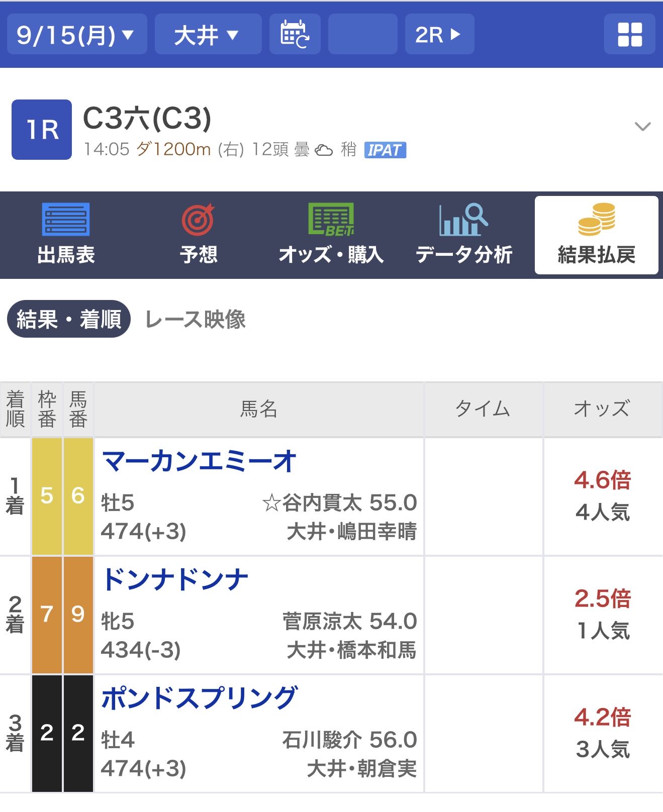Select the 結果払戻 coins tab
Image resolution: width=663 pixels, height=812 pixels.
pyautogui.click(x=597, y=235)
